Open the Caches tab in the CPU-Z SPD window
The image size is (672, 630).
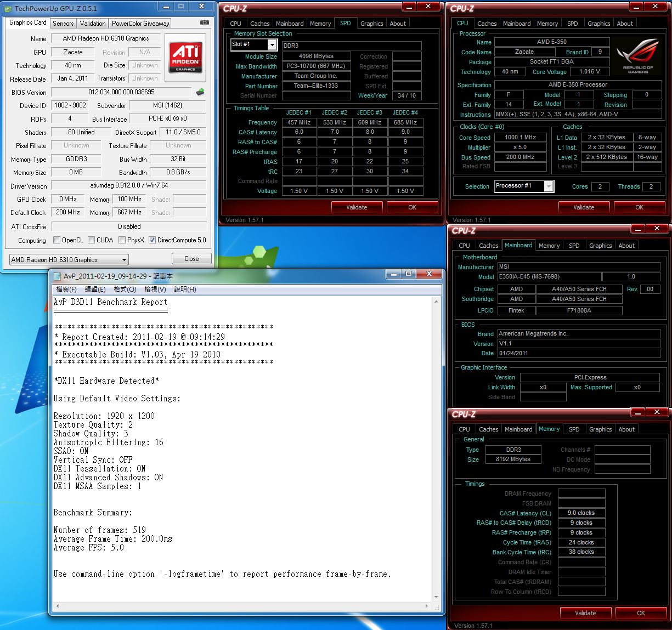pyautogui.click(x=260, y=24)
